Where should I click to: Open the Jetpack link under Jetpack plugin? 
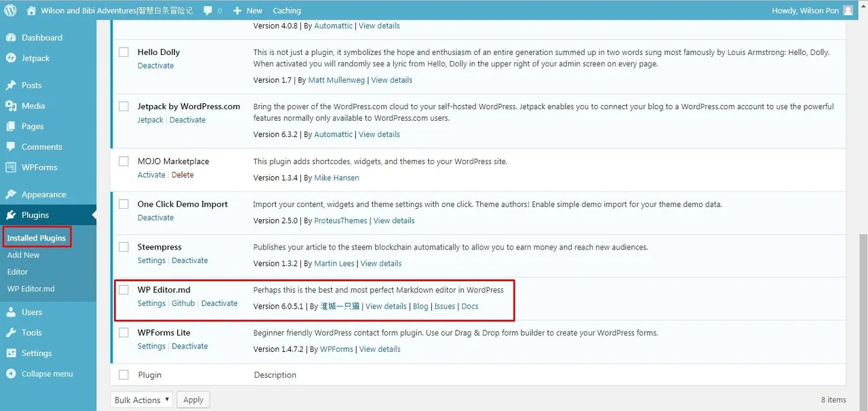(x=151, y=120)
